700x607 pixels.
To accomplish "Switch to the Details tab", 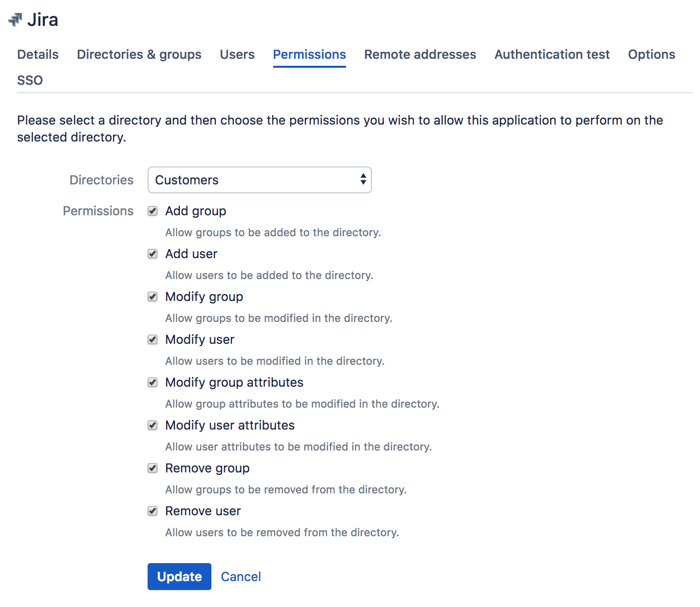I will click(x=38, y=54).
